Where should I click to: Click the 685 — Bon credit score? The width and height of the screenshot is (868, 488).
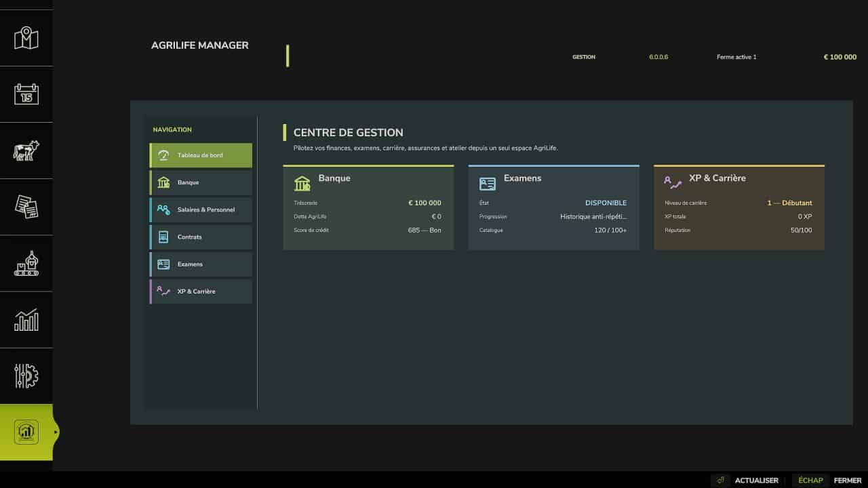click(x=425, y=230)
